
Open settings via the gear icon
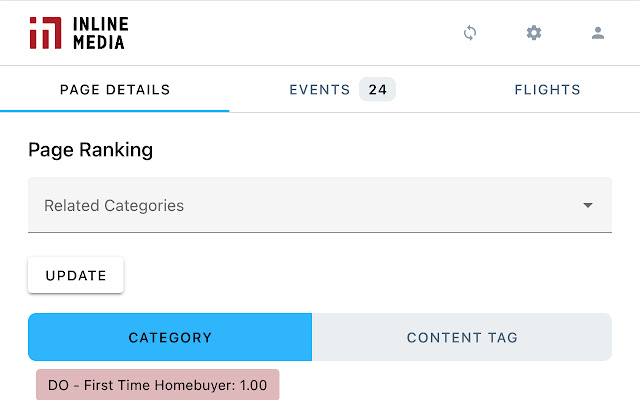pos(534,33)
